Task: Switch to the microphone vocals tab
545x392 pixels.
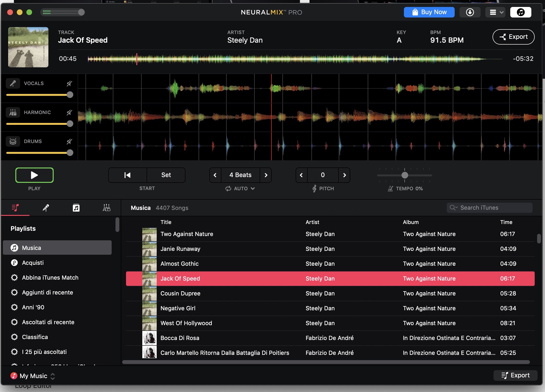Action: (46, 208)
